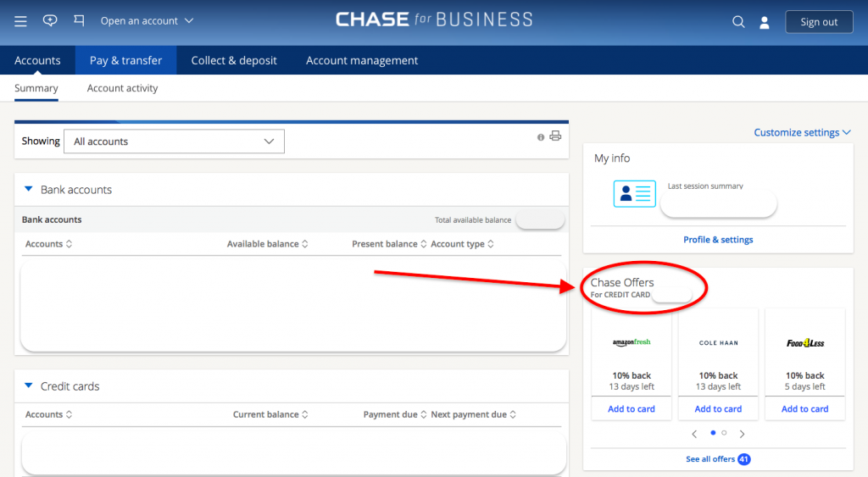This screenshot has height=477, width=868.
Task: Open the Collect & deposit tab
Action: 234,60
